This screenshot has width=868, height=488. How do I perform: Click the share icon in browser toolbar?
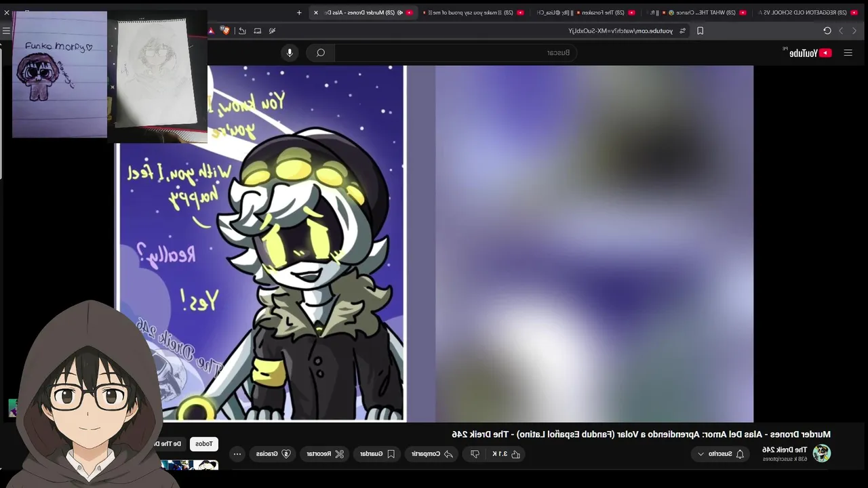(x=242, y=30)
